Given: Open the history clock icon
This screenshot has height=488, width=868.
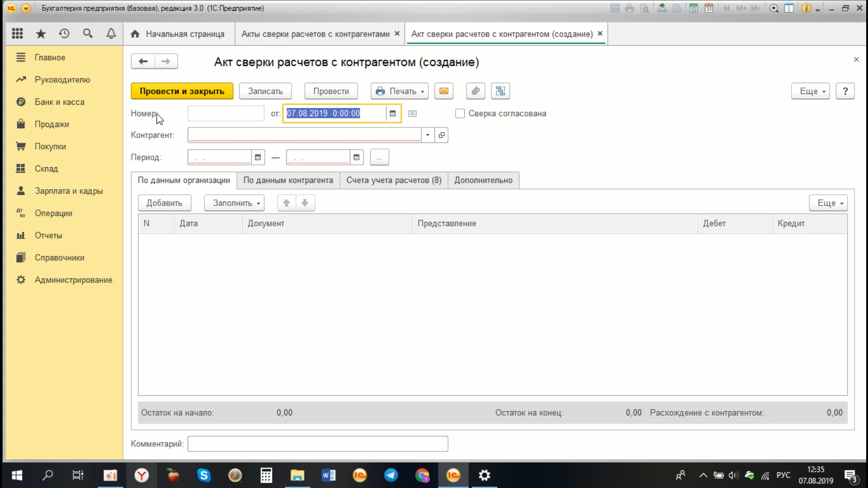Looking at the screenshot, I should (x=64, y=34).
